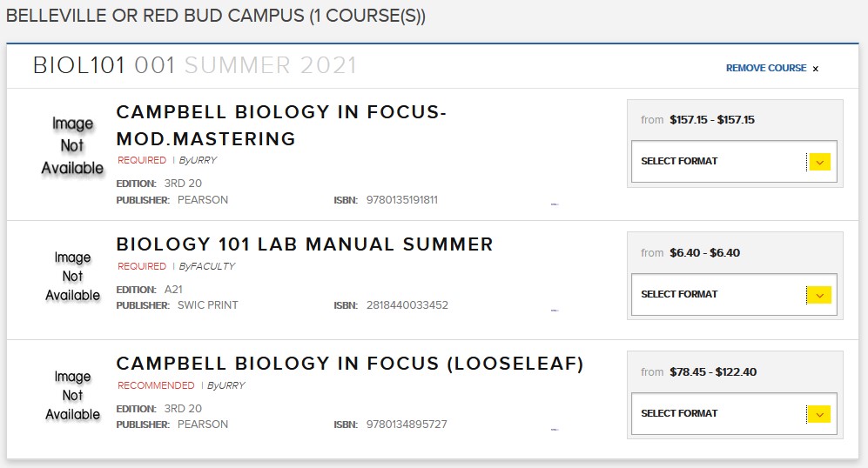Open yellow chevron for Biology 101 Lab Manual
Viewport: 868px width, 468px height.
click(819, 295)
